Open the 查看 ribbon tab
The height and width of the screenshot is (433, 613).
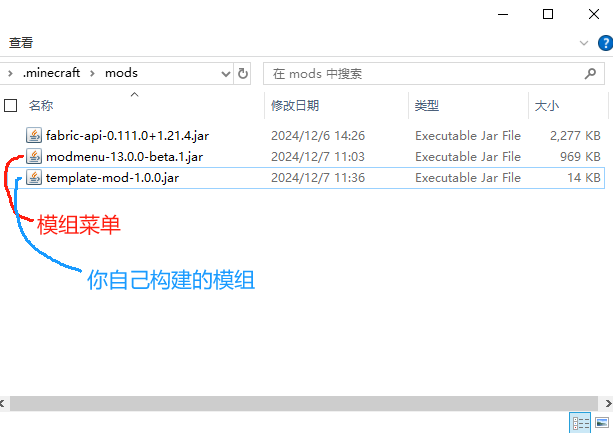pyautogui.click(x=21, y=42)
